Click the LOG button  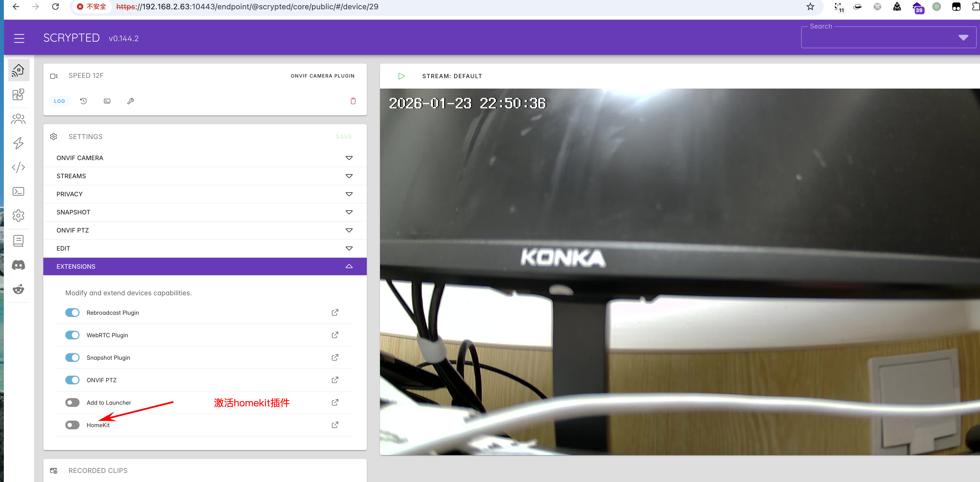pyautogui.click(x=59, y=101)
